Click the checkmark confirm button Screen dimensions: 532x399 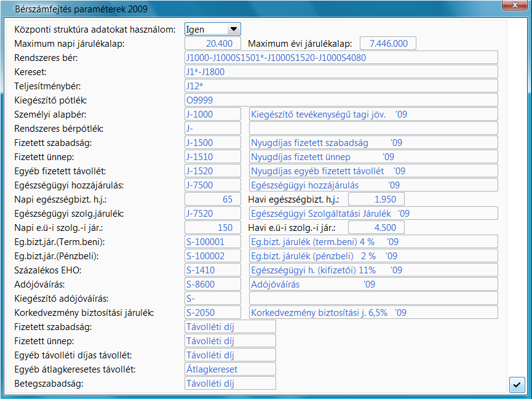[517, 384]
